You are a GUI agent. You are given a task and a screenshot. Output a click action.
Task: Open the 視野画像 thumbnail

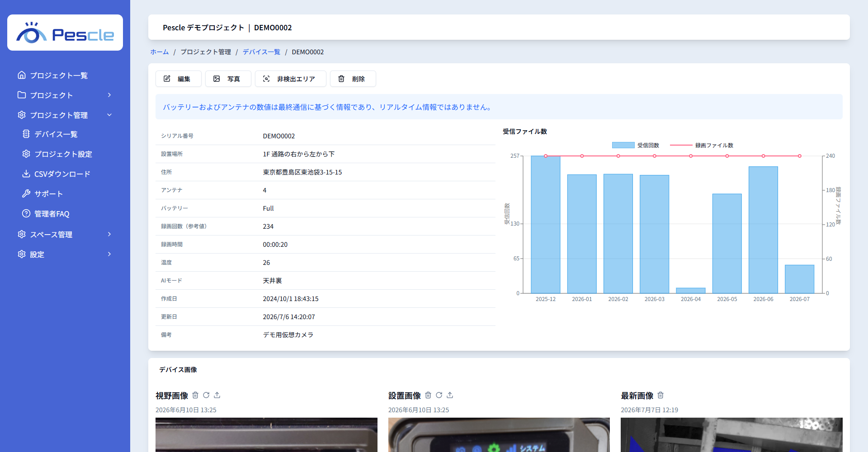[x=266, y=435]
